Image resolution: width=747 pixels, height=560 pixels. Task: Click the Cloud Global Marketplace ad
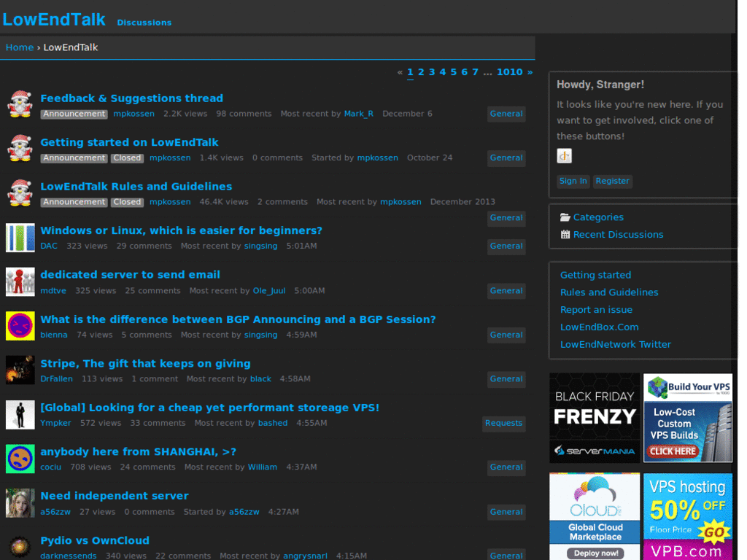point(595,516)
